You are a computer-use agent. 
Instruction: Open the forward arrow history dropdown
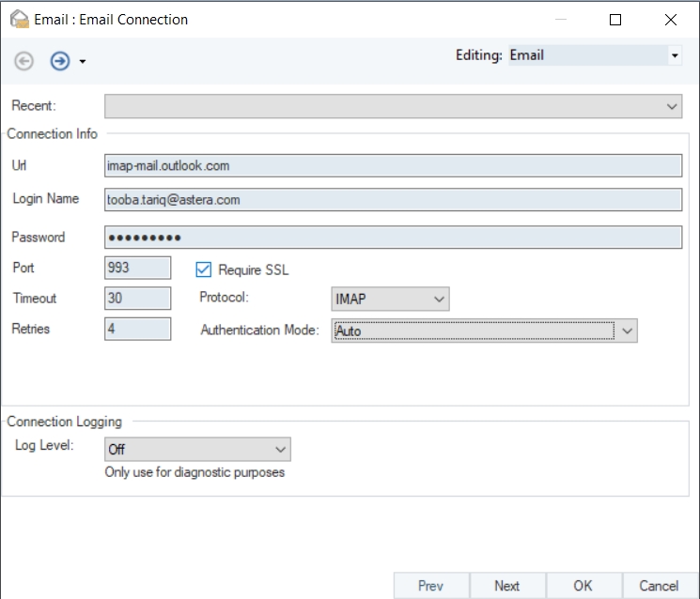tap(83, 62)
